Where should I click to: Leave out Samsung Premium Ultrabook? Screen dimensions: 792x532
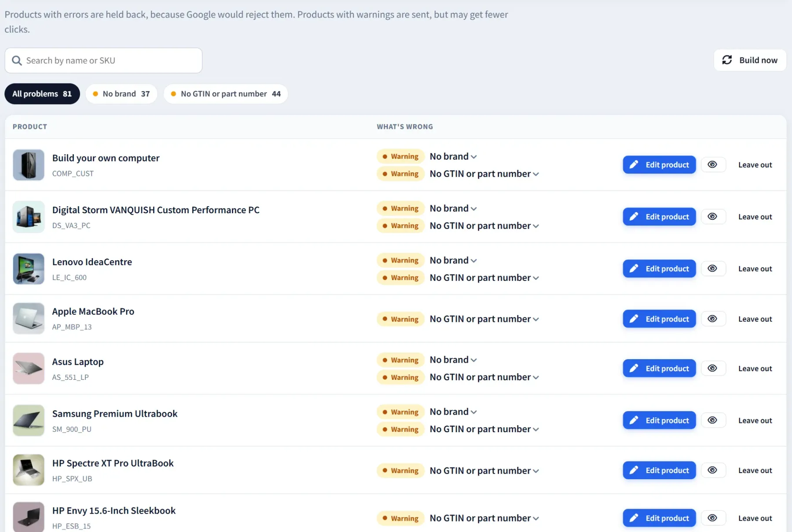(755, 420)
